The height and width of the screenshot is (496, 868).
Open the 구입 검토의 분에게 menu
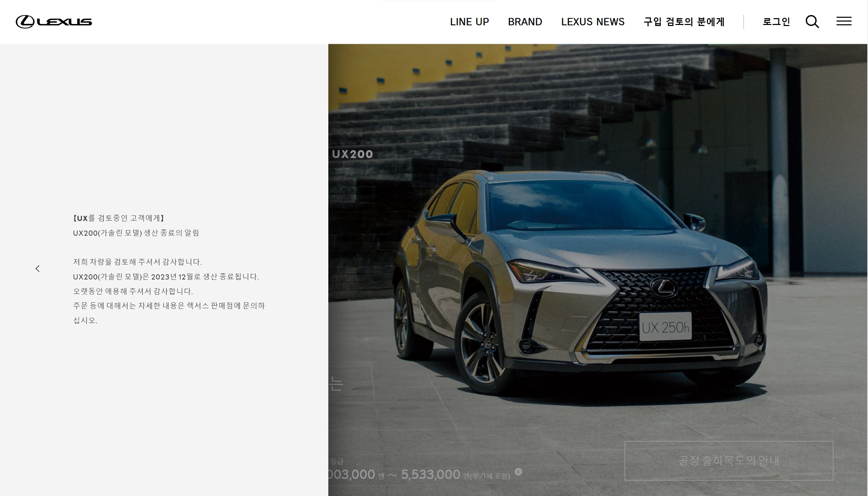tap(684, 22)
